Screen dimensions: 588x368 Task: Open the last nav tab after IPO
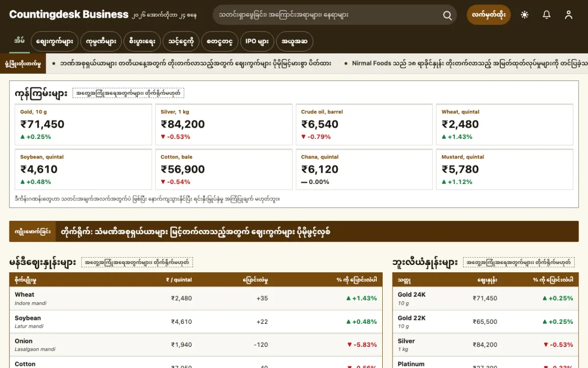coord(294,42)
